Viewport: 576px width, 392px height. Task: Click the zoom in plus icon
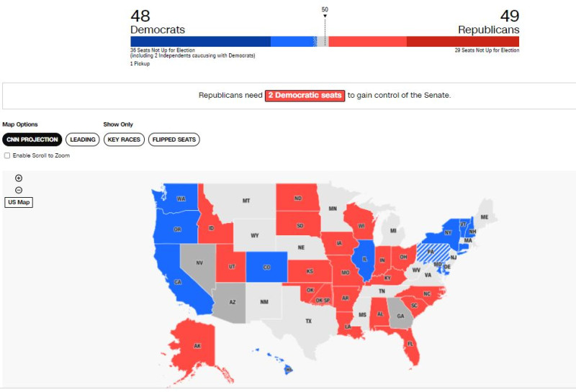pos(19,178)
